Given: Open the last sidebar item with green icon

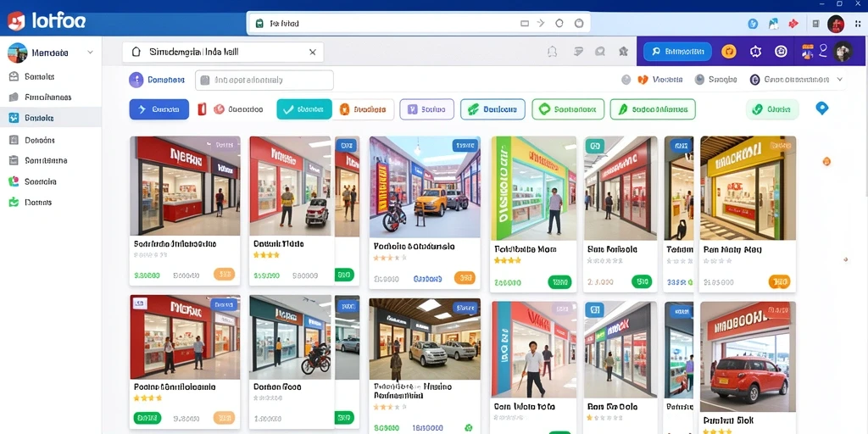Looking at the screenshot, I should pyautogui.click(x=50, y=202).
